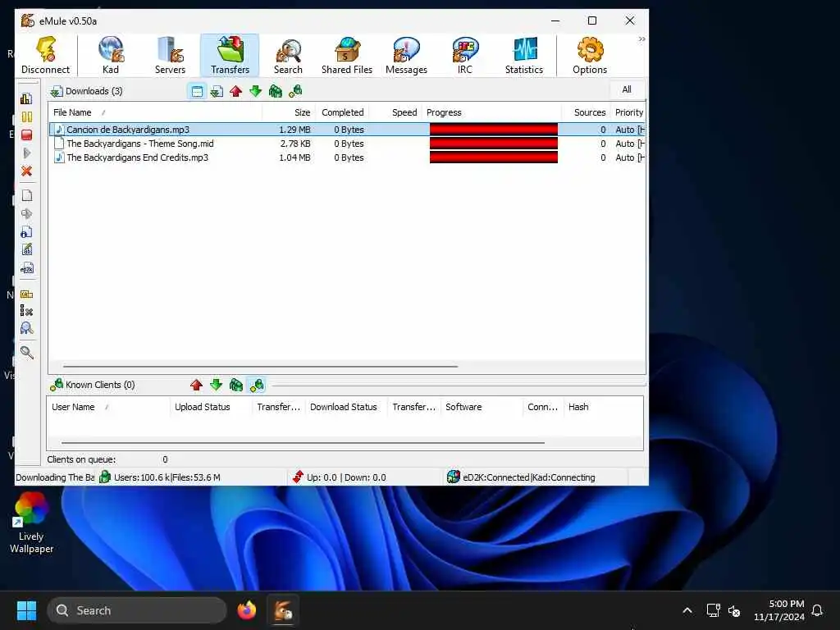Search related files icon
The width and height of the screenshot is (840, 630).
(x=26, y=328)
